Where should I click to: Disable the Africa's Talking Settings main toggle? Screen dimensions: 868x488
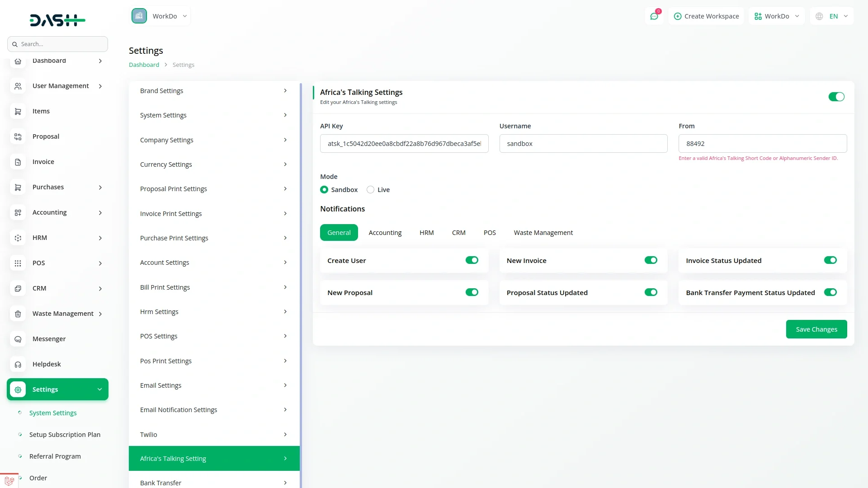tap(836, 97)
